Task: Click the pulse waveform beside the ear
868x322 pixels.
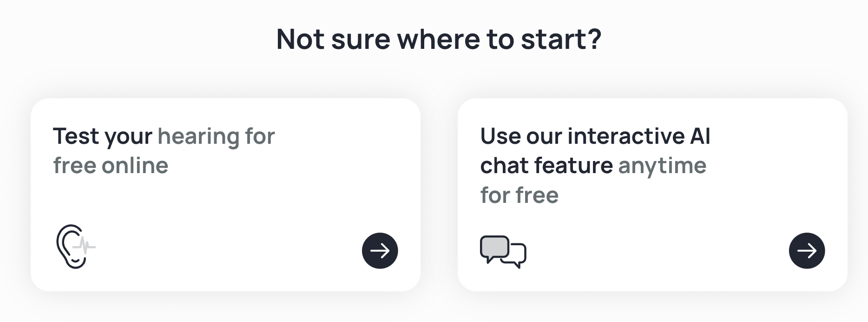Action: tap(86, 246)
